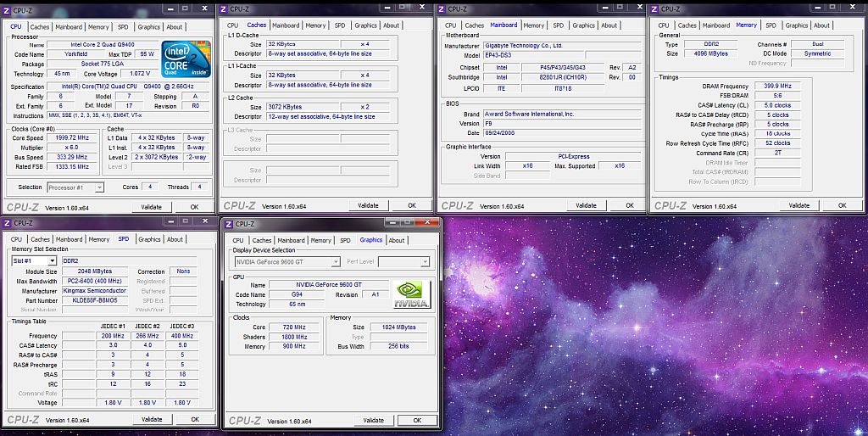Click OK in the CPU window
The image size is (868, 436).
click(194, 207)
